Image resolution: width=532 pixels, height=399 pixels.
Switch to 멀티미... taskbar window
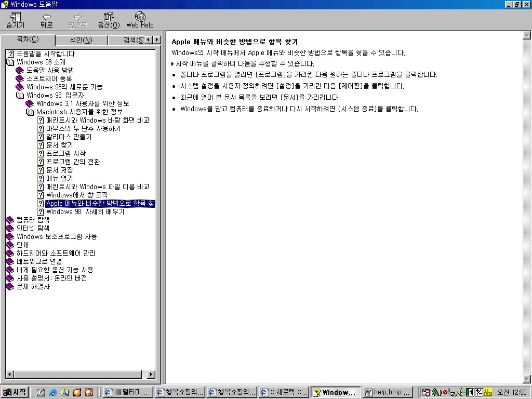[x=128, y=392]
